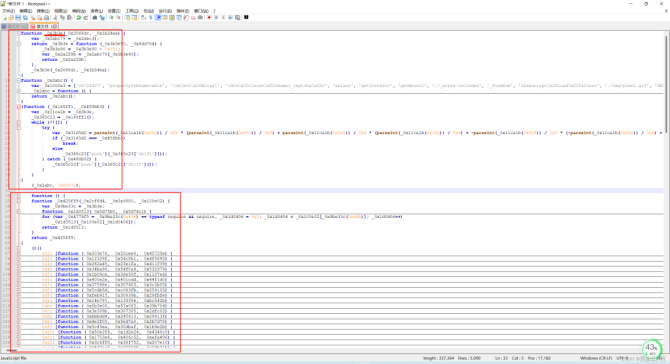The image size is (670, 364).
Task: Start macro recording with the red dot
Action: (209, 18)
